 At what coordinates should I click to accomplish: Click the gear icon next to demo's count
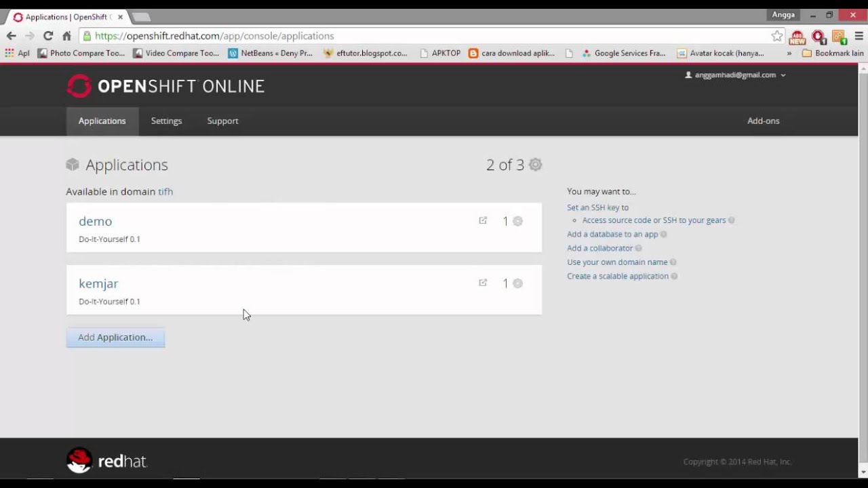tap(518, 221)
